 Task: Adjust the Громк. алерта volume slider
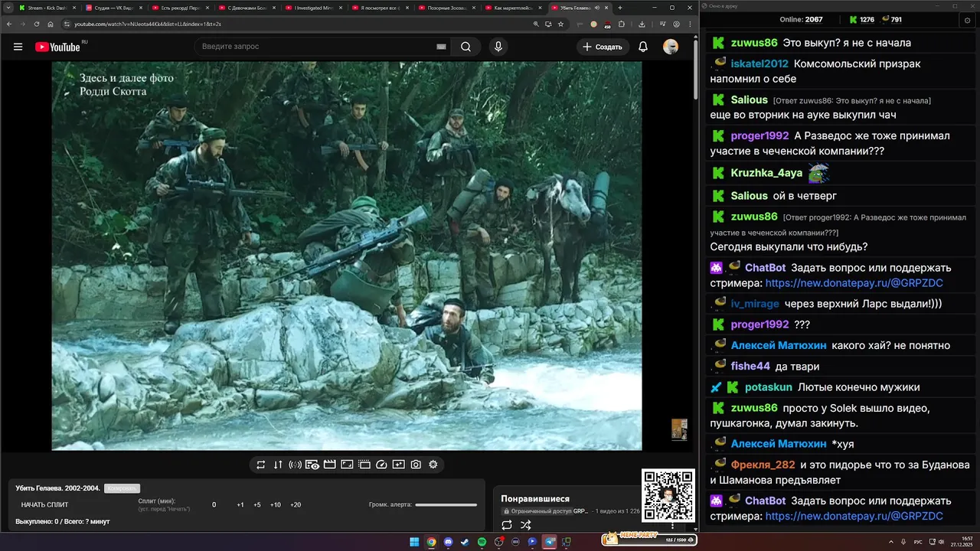(446, 505)
